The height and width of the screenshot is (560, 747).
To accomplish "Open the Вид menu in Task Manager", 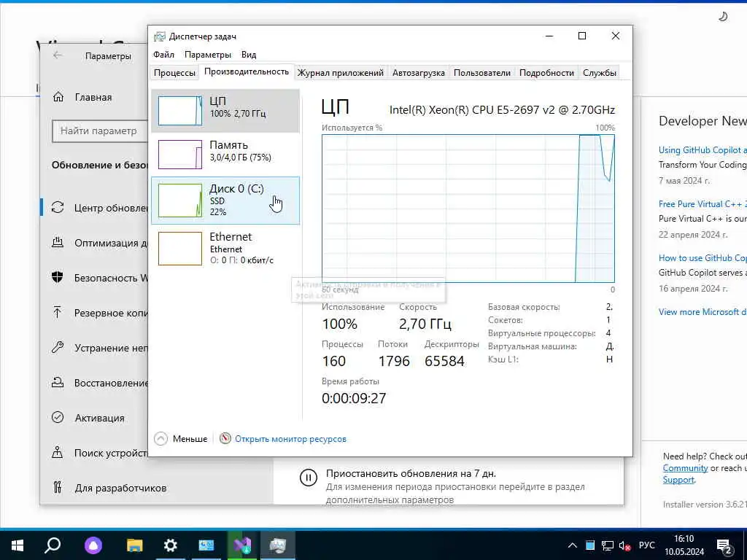I will [x=249, y=54].
